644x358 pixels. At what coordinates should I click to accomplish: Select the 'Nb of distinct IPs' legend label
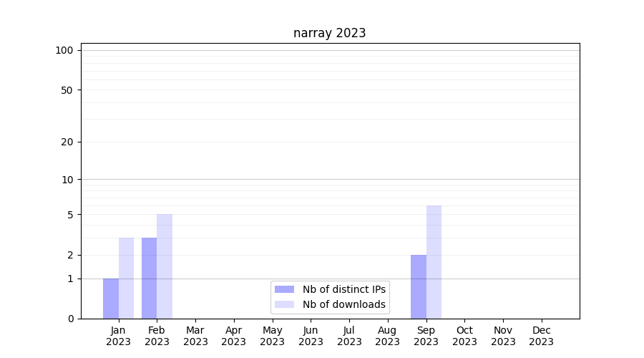(343, 289)
